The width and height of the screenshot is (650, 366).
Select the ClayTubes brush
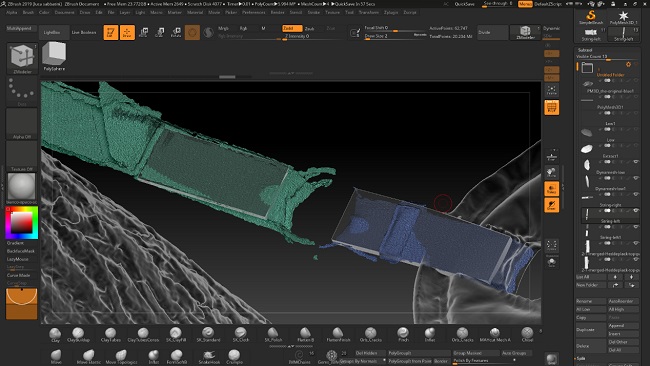(x=111, y=334)
